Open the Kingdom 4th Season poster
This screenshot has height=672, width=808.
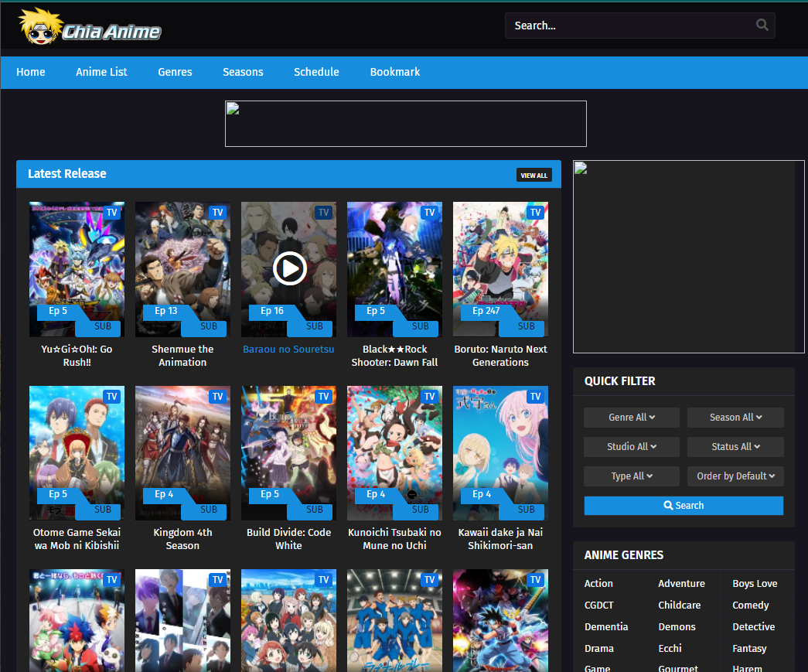[x=183, y=453]
